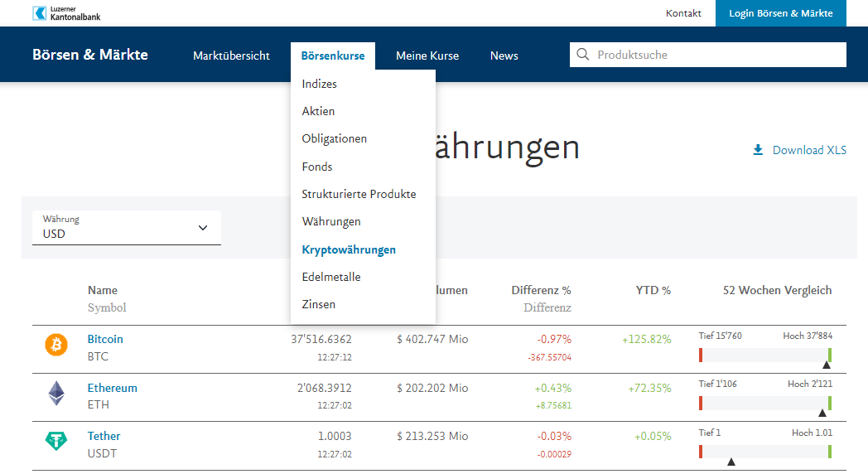Click Bitcoin price 37'516.6362
Image resolution: width=868 pixels, height=474 pixels.
(321, 339)
